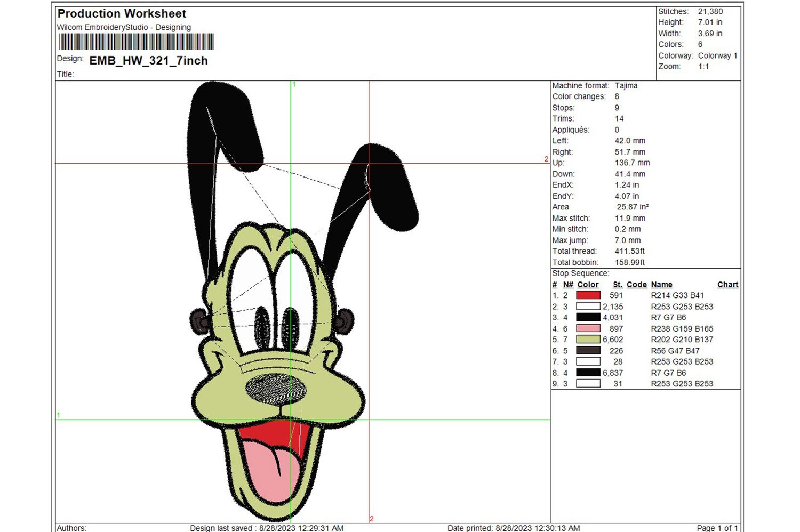The height and width of the screenshot is (532, 800).
Task: Click the barcode under the worksheet title
Action: [x=136, y=42]
